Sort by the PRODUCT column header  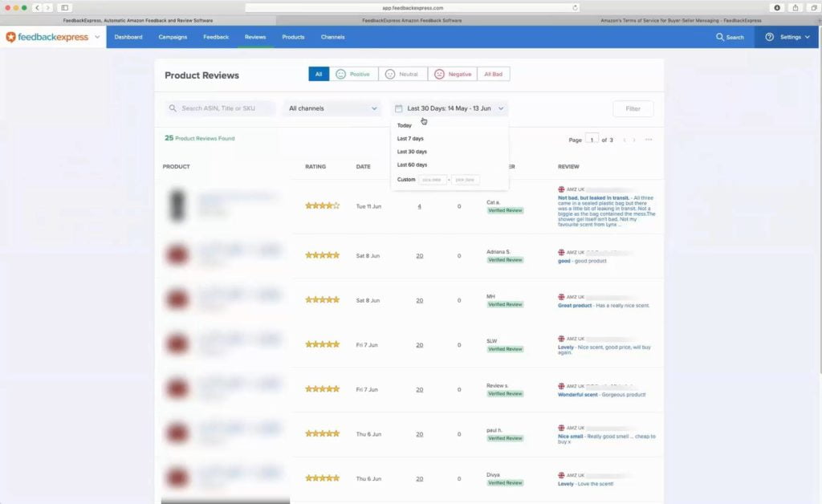[x=176, y=167]
